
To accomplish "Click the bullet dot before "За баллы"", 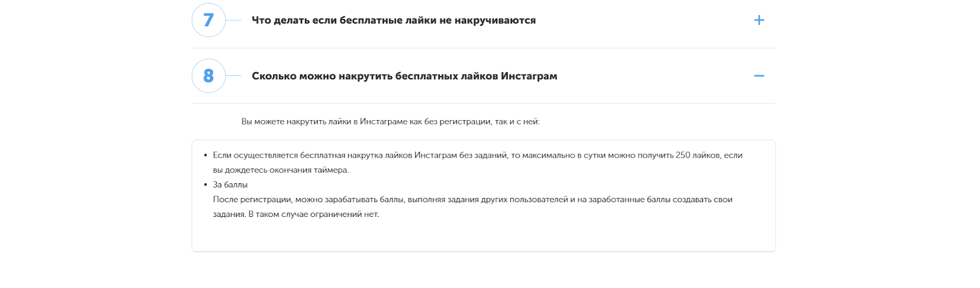I will point(205,185).
